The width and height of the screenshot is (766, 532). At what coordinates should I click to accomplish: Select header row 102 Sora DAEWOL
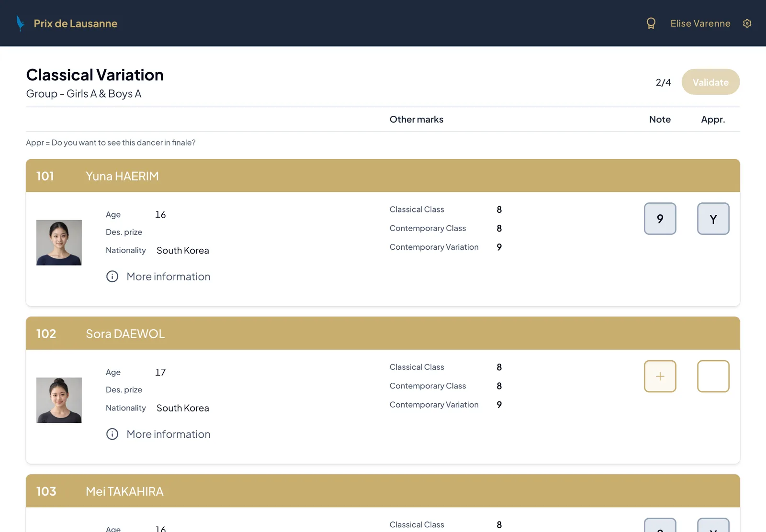click(x=383, y=333)
